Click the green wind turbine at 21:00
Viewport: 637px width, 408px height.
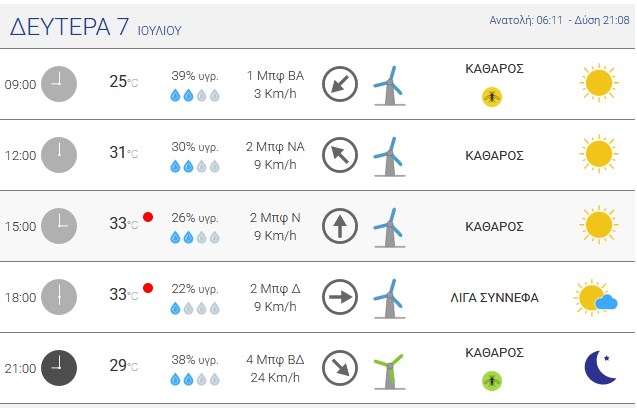[389, 371]
